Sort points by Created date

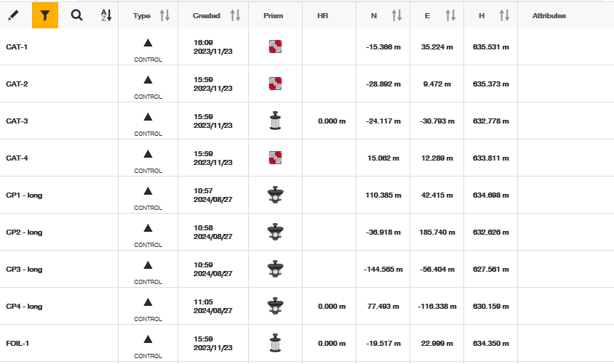click(x=235, y=15)
